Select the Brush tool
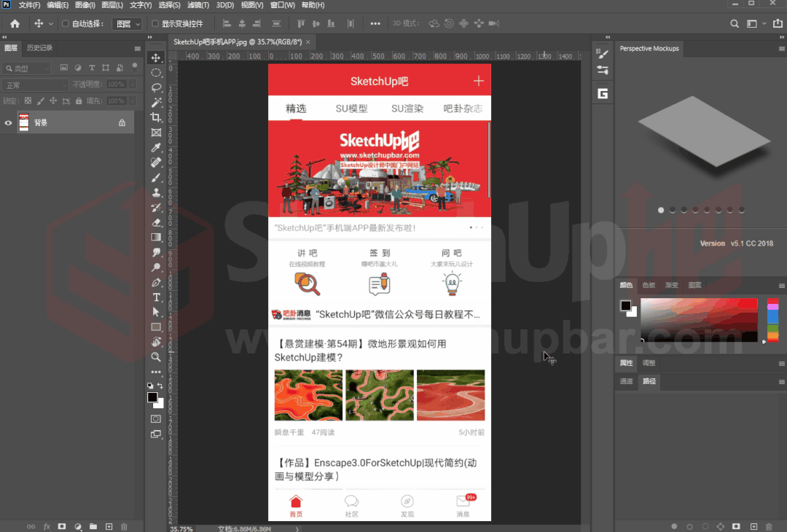The image size is (787, 532). [x=156, y=178]
